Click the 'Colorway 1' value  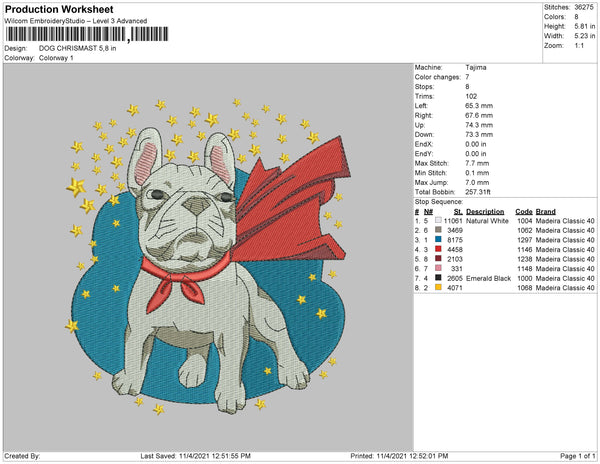[x=56, y=58]
